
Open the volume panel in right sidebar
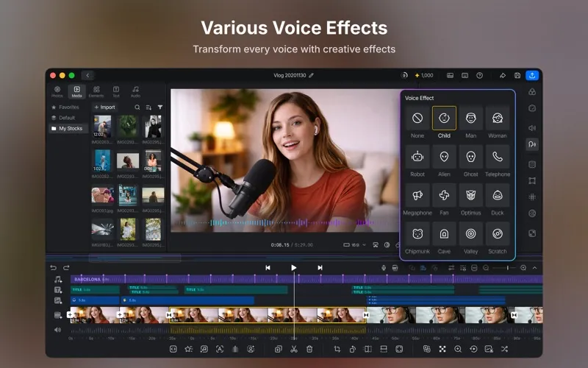point(531,128)
